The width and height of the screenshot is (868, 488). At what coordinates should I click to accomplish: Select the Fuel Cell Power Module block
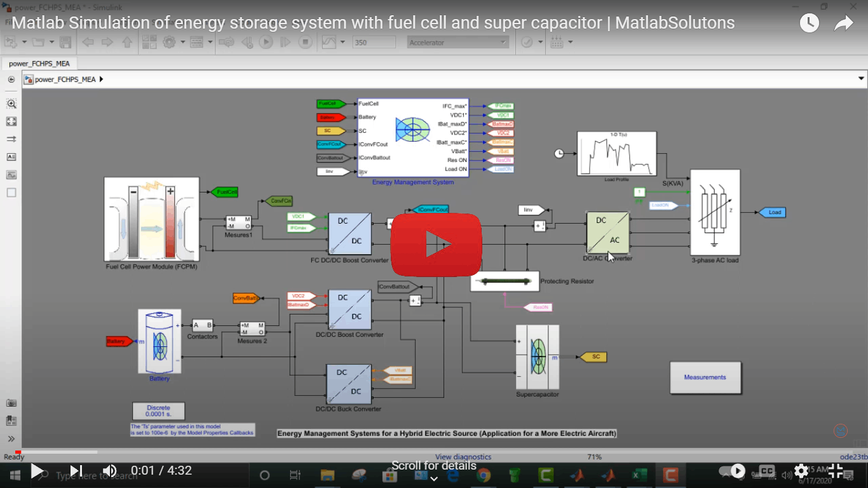click(152, 219)
